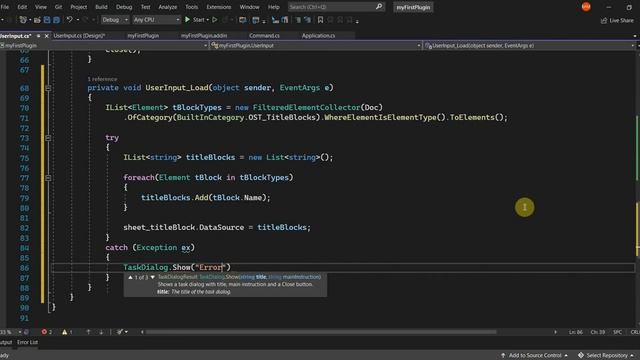Click the Live Share button

point(618,20)
